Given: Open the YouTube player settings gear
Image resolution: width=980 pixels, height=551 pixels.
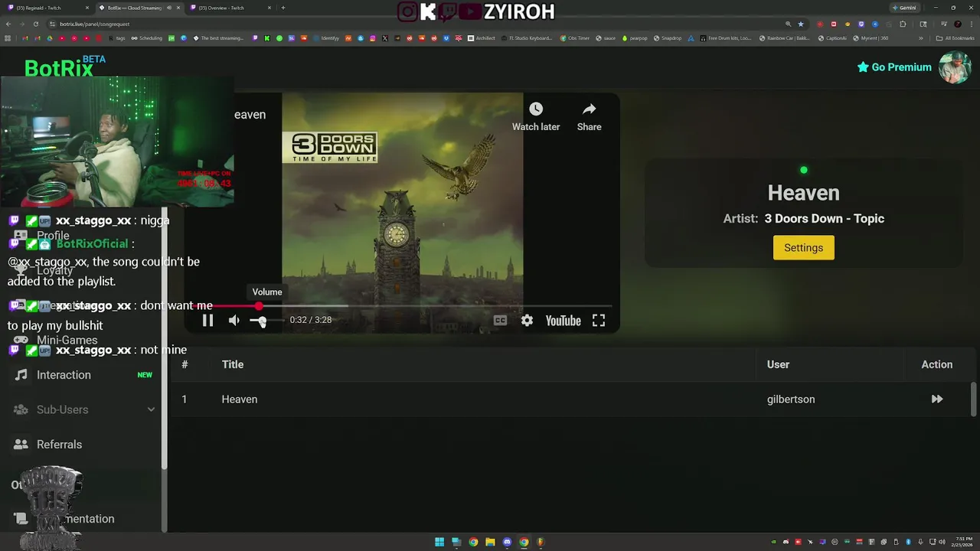Looking at the screenshot, I should coord(527,321).
